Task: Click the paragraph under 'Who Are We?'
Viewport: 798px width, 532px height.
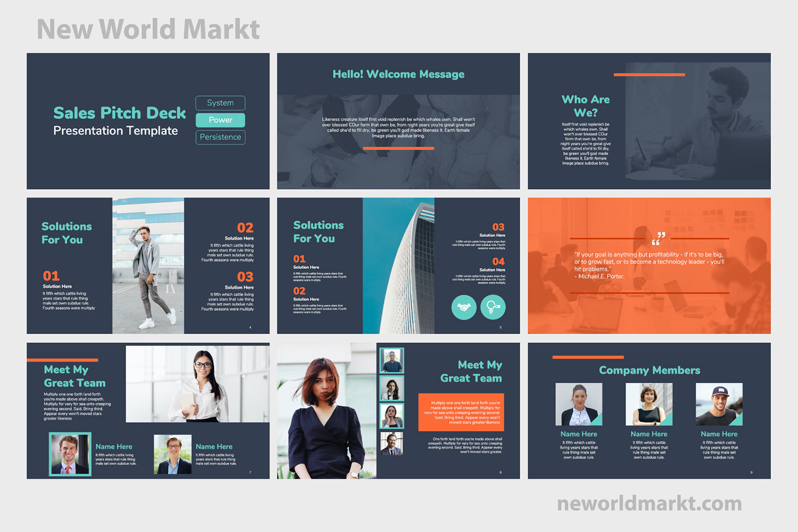Action: pos(585,144)
